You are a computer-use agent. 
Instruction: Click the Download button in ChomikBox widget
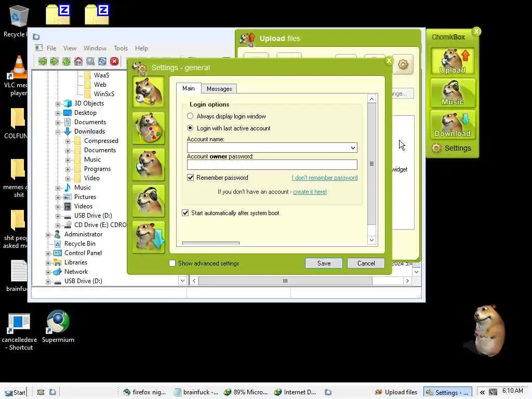[453, 125]
